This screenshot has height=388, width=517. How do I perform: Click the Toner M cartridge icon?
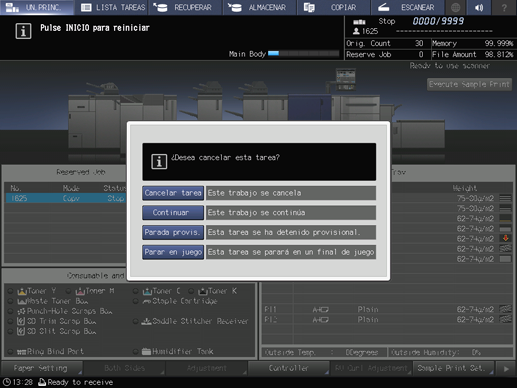(80, 291)
